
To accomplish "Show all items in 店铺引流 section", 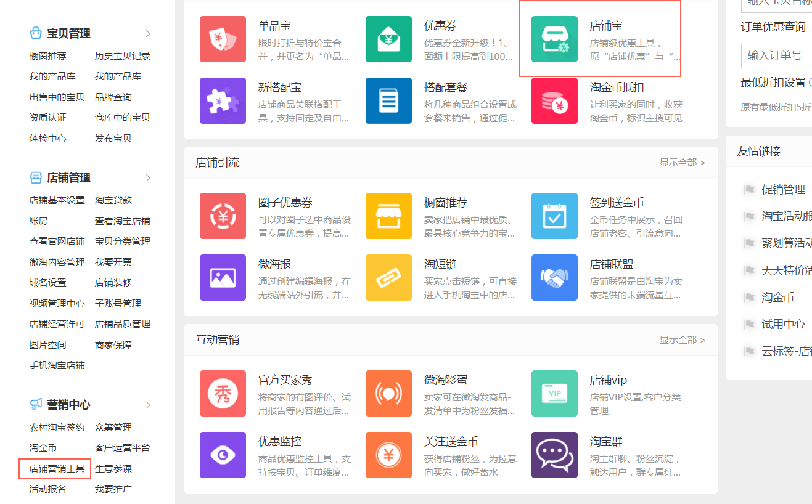I will point(682,163).
